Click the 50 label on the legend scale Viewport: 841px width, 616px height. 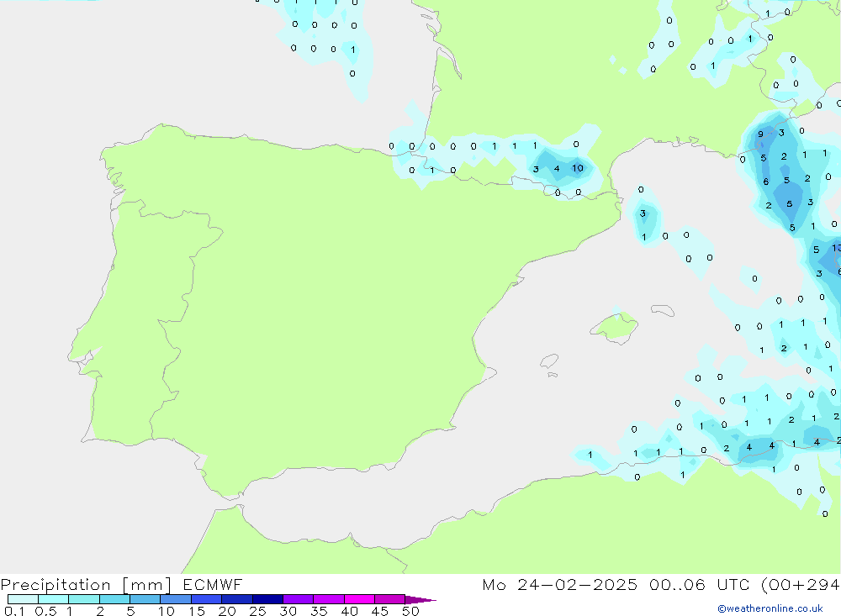click(x=410, y=611)
